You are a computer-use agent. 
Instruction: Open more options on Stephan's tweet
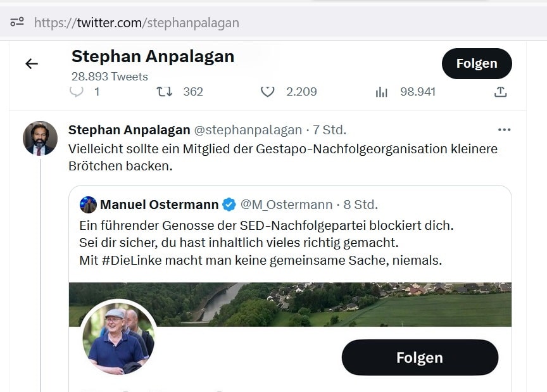pos(505,129)
